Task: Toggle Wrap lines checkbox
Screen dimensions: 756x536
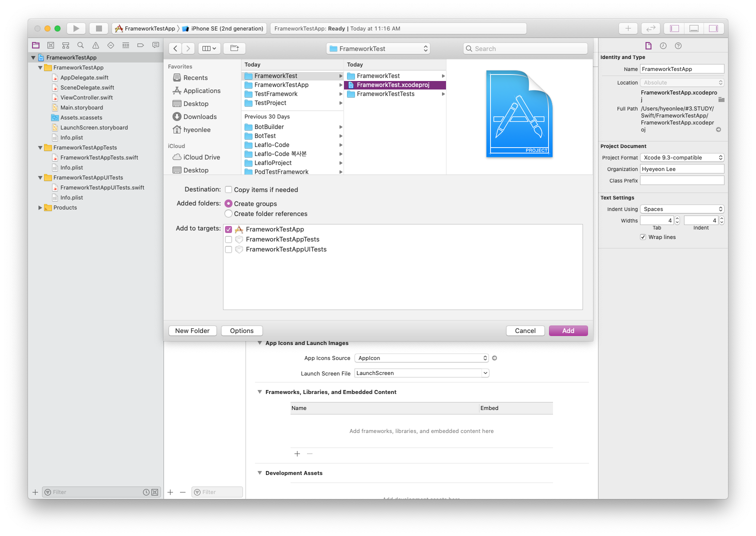Action: click(x=643, y=237)
